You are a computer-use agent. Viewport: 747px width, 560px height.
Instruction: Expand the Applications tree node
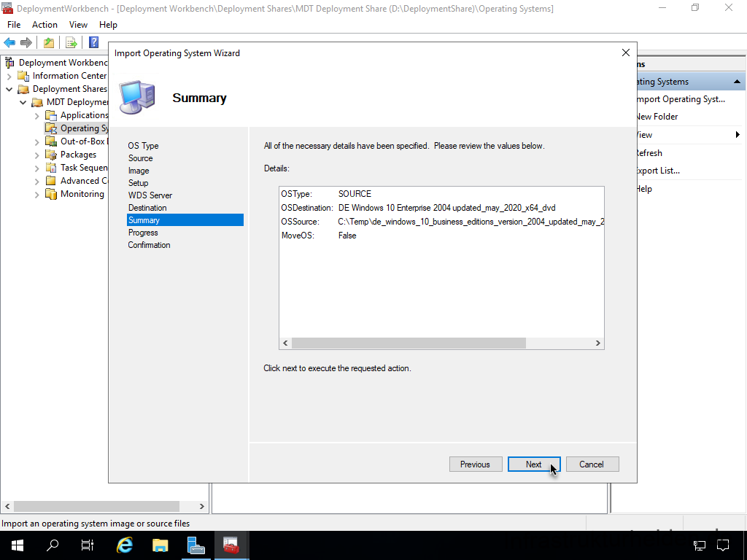(x=36, y=116)
